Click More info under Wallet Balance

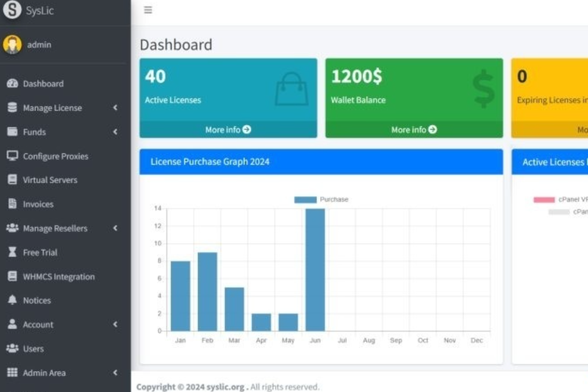coord(414,130)
